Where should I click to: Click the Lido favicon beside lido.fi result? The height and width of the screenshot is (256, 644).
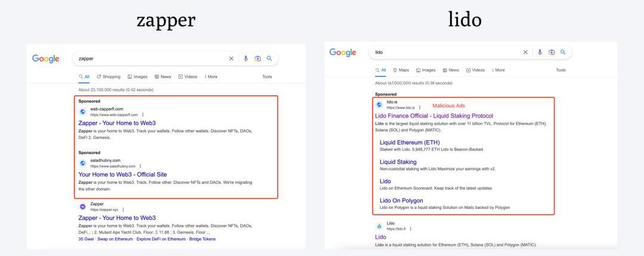click(x=379, y=226)
